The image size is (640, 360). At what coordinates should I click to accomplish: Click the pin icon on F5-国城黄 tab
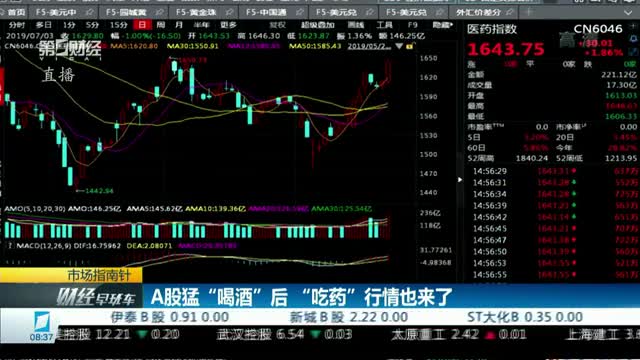click(x=160, y=12)
